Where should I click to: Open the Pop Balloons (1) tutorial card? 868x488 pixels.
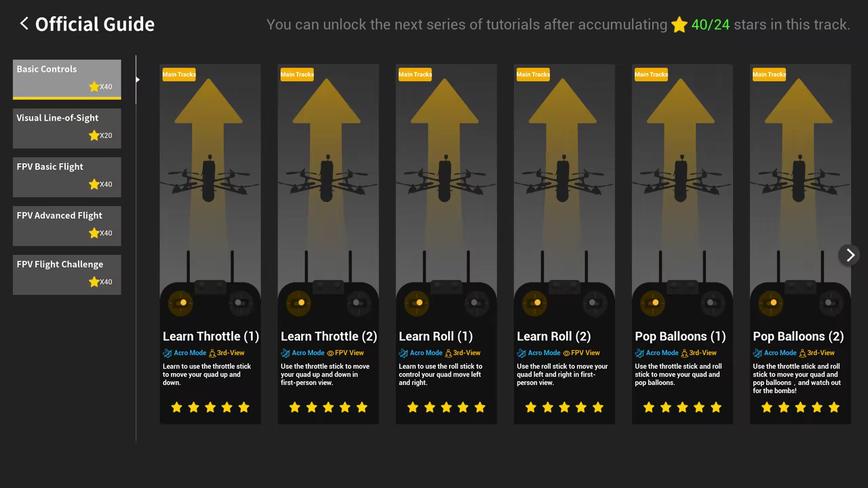coord(682,203)
